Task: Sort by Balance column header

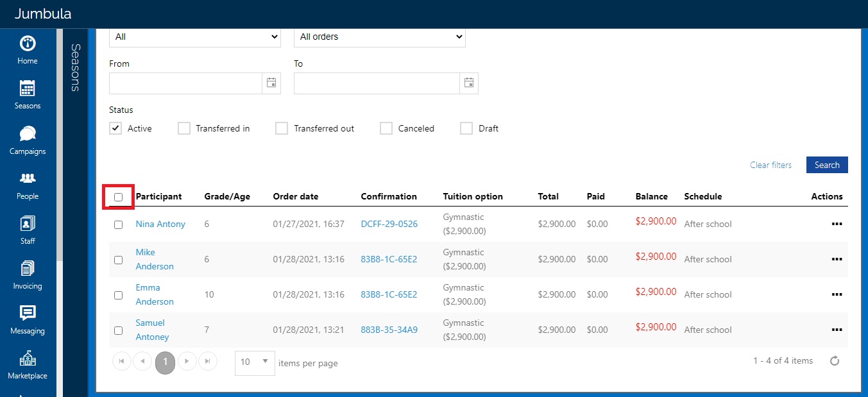Action: coord(651,196)
